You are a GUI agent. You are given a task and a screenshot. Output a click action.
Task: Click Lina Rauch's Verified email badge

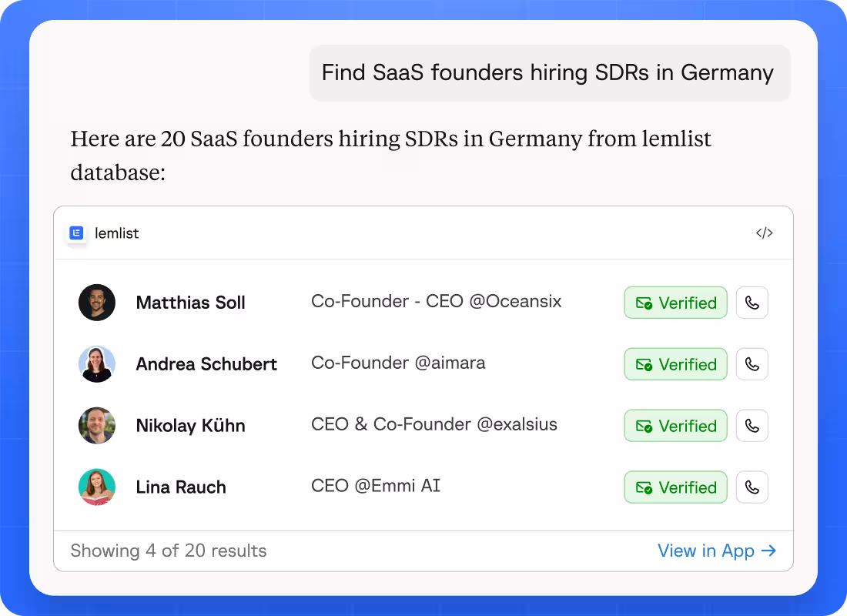(x=676, y=487)
